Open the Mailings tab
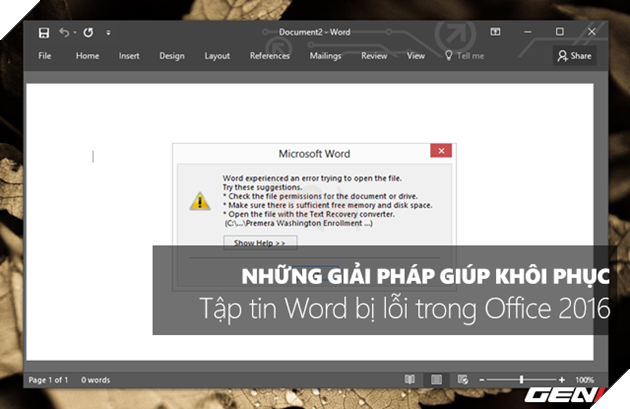630x409 pixels. click(x=325, y=56)
